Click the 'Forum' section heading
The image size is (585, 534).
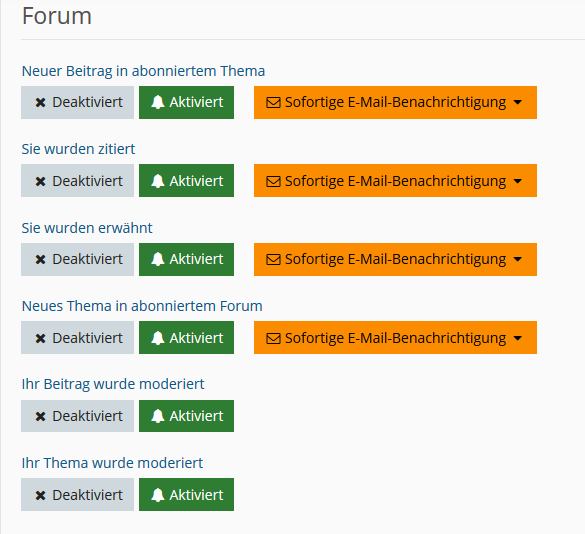click(x=57, y=16)
